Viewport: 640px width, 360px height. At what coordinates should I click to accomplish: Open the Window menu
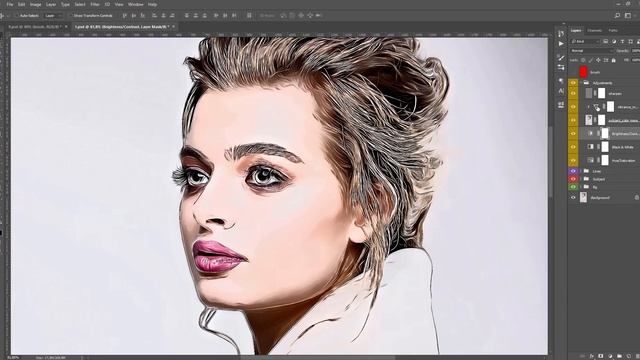click(x=136, y=4)
